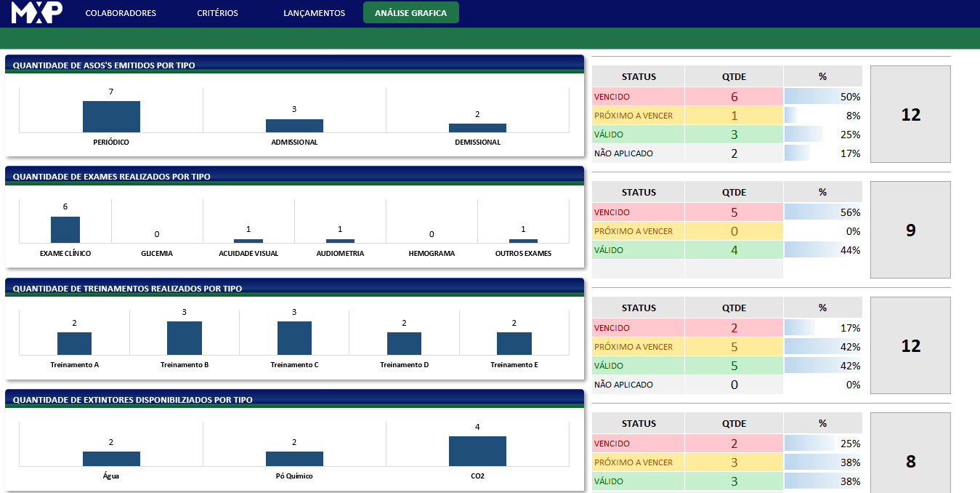Select the Análise Grafica tab
Screen dimensions: 980x493
[x=410, y=13]
